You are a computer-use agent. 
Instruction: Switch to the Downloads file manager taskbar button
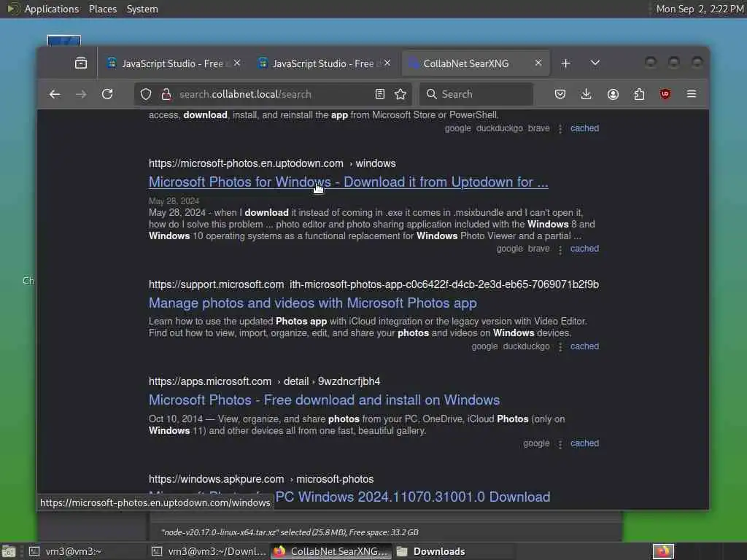point(454,551)
